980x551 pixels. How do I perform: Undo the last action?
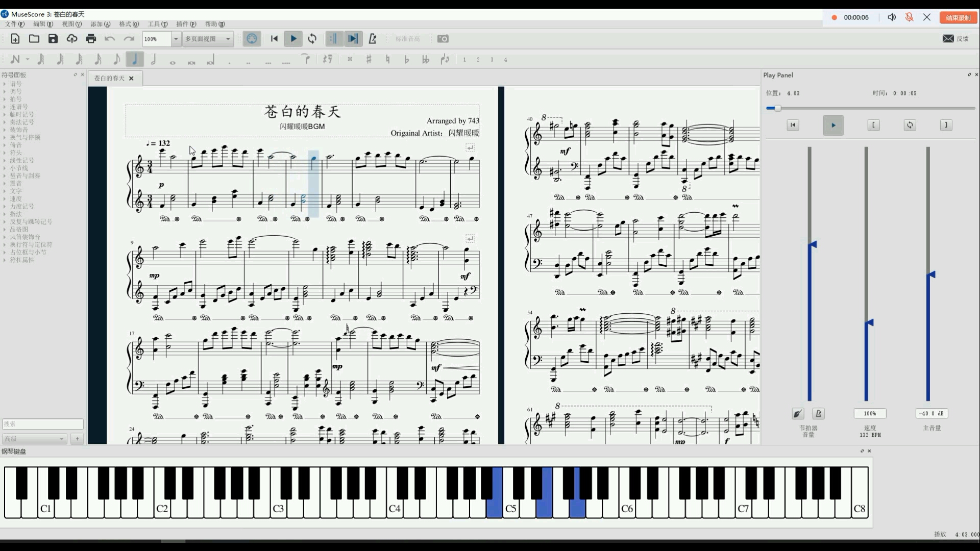point(110,39)
